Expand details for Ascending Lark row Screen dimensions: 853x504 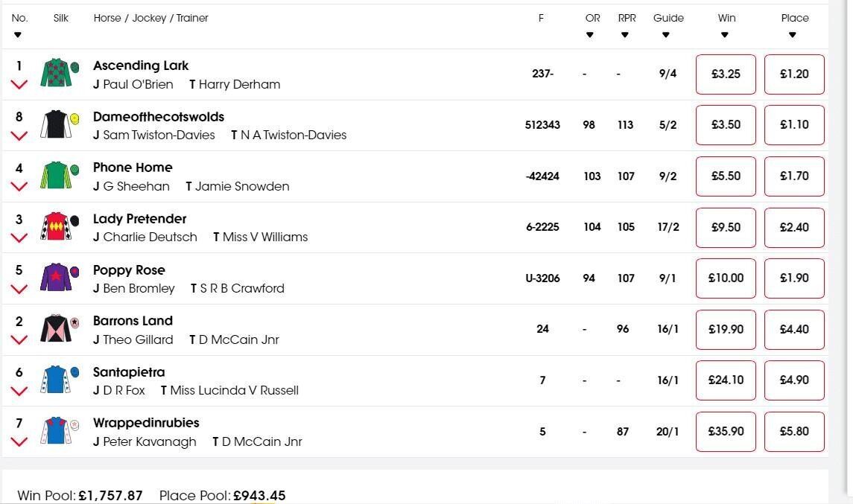pyautogui.click(x=19, y=85)
